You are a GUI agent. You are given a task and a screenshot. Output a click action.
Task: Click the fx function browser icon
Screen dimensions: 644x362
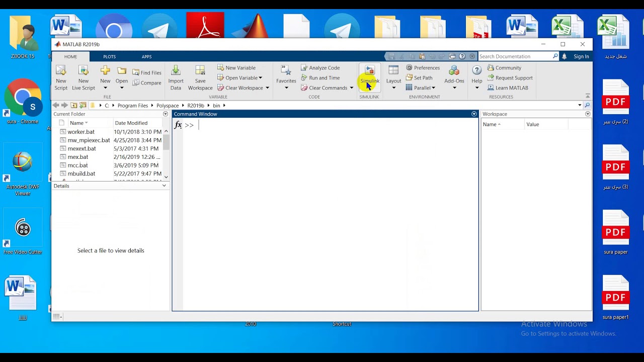point(178,125)
